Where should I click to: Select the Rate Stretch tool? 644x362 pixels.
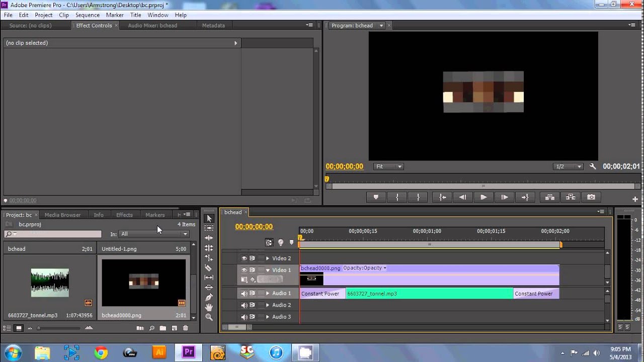209,257
